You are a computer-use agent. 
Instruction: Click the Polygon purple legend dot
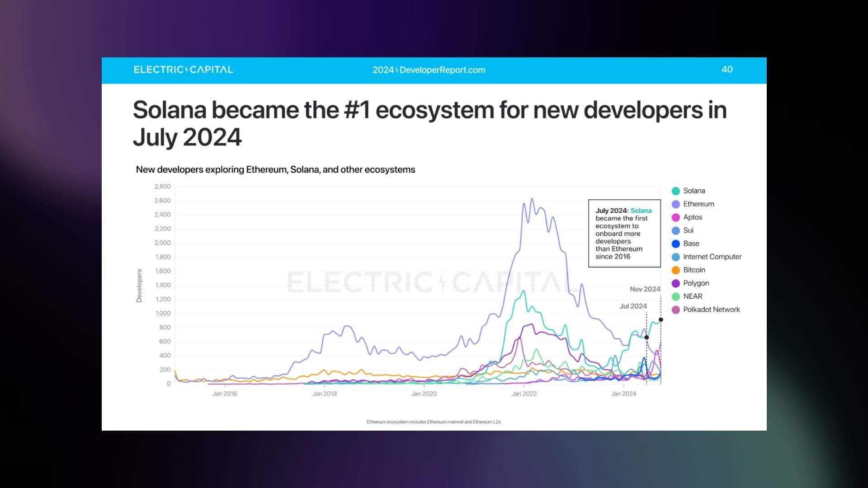pos(675,283)
